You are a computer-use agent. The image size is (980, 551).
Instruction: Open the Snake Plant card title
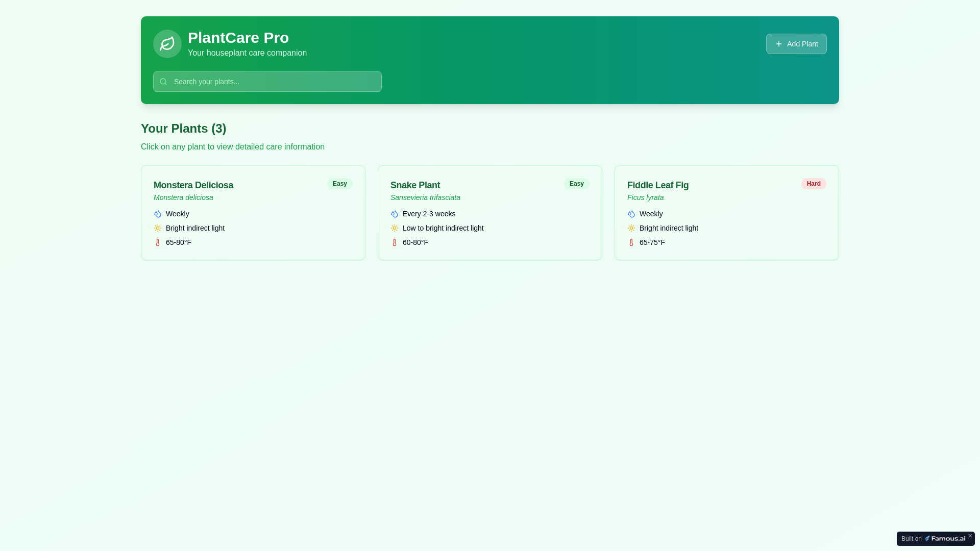(x=415, y=185)
